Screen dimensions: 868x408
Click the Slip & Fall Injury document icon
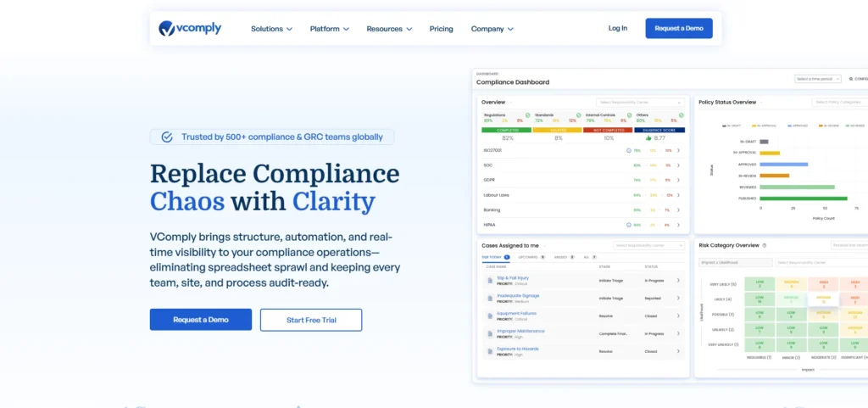point(490,281)
